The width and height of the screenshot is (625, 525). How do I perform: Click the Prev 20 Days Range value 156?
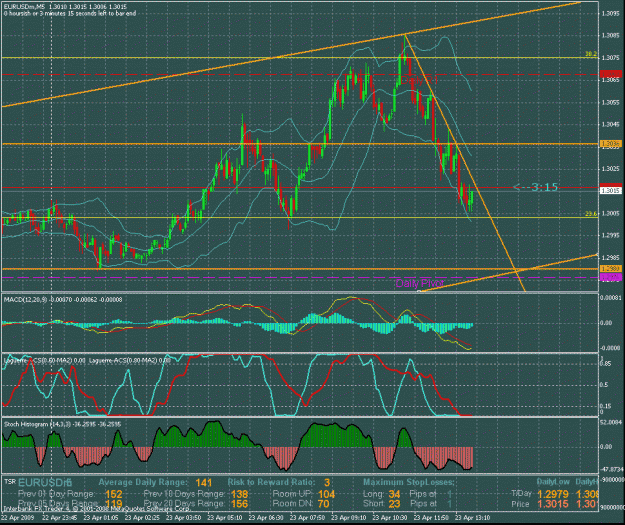pos(239,504)
